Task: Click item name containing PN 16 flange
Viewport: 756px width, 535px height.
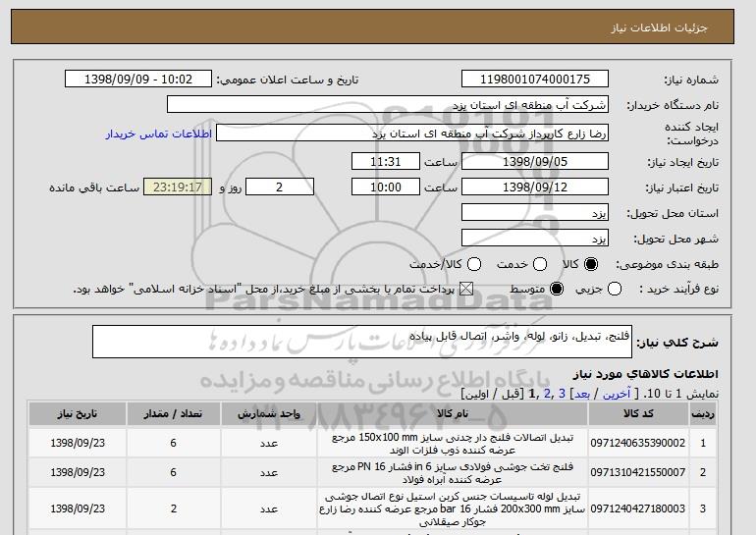Action: (453, 473)
